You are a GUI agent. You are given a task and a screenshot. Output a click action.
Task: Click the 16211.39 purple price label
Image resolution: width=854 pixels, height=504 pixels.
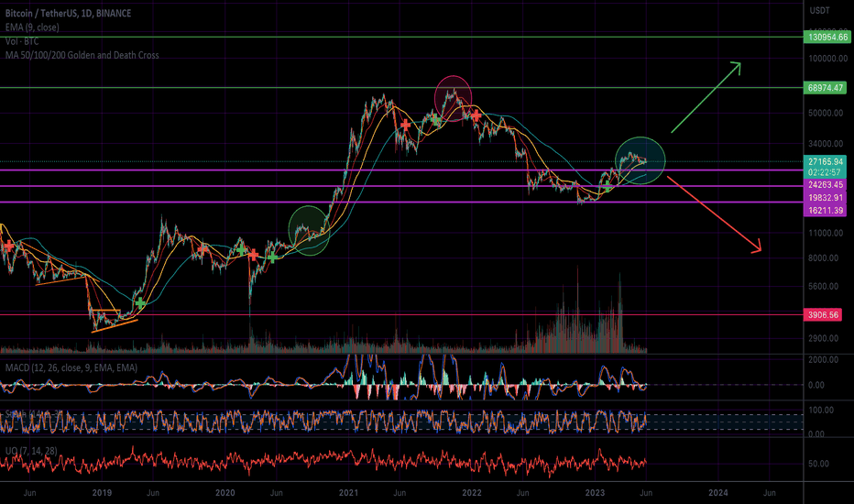point(825,211)
